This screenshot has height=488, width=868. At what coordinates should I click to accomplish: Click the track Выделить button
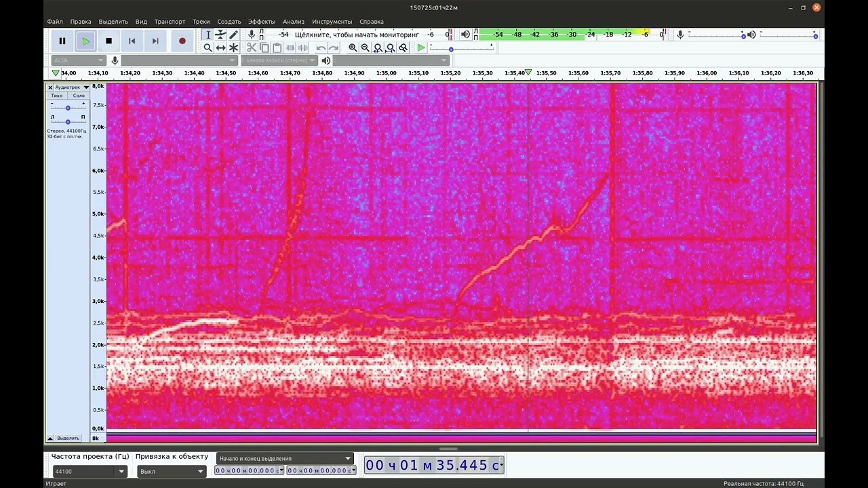pyautogui.click(x=68, y=438)
